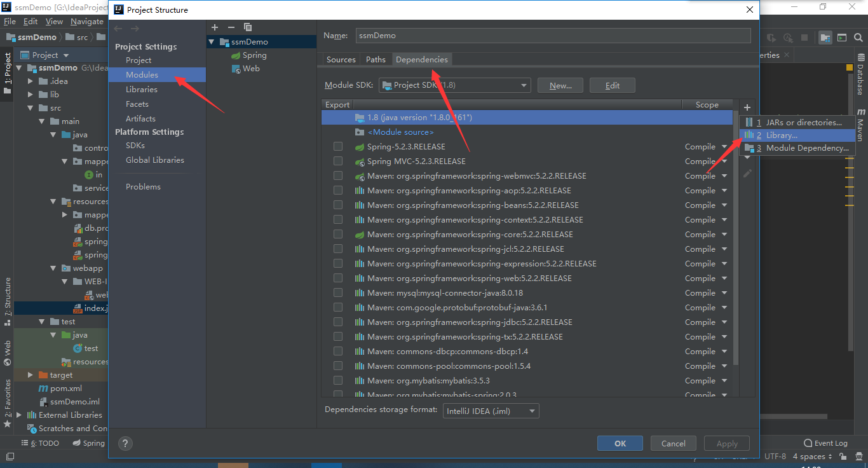Open the 6: TODO tool window

40,443
